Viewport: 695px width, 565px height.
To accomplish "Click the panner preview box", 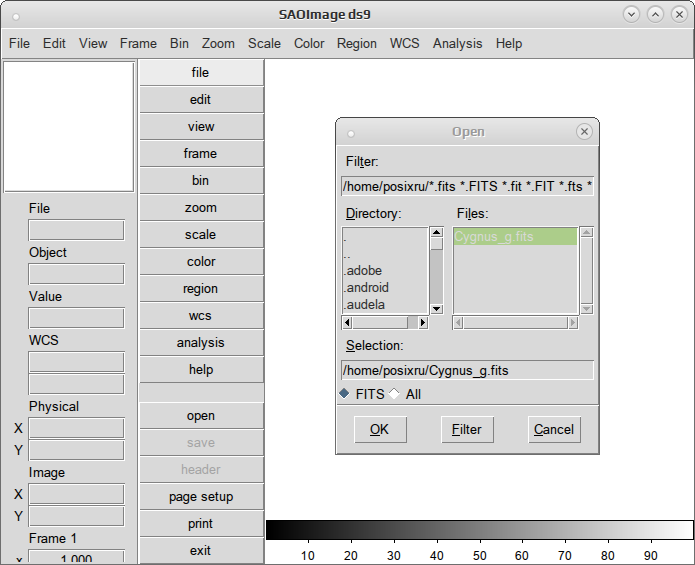I will click(69, 127).
